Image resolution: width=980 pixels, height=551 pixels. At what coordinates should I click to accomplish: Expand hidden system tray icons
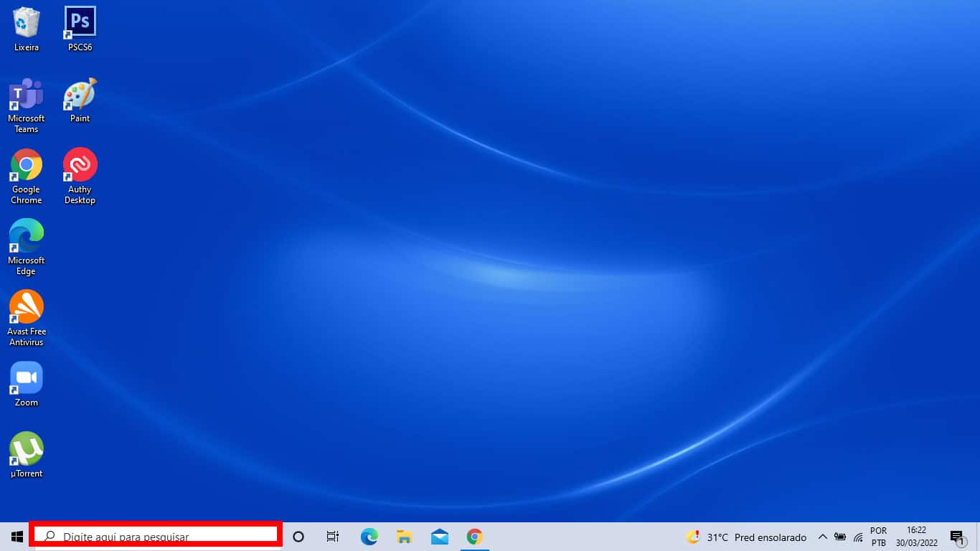click(x=823, y=536)
